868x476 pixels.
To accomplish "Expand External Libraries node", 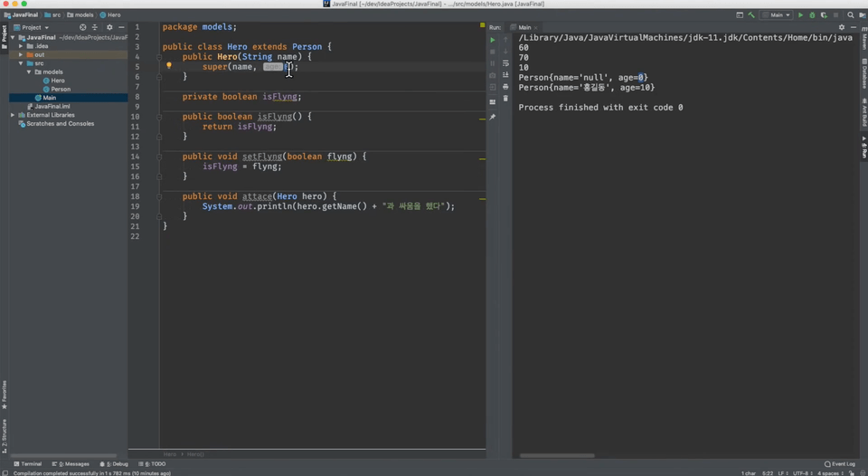I will click(x=13, y=115).
